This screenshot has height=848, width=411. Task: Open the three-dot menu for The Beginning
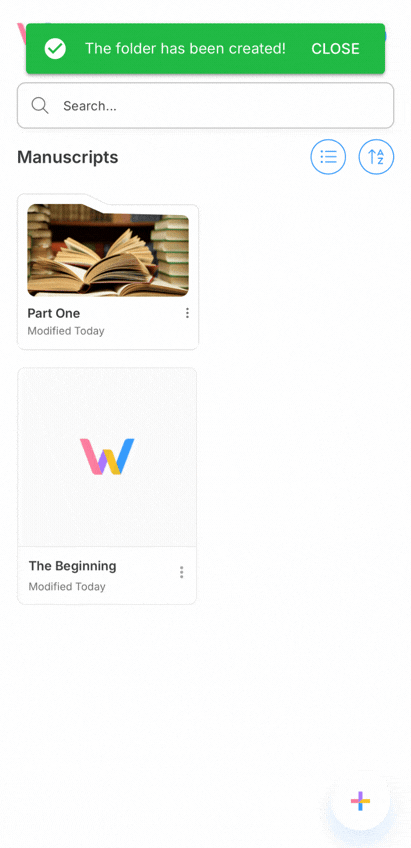(181, 572)
